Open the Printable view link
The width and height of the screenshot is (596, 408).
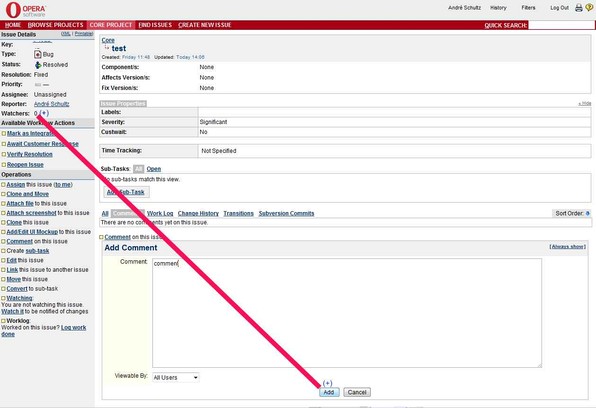(x=84, y=34)
